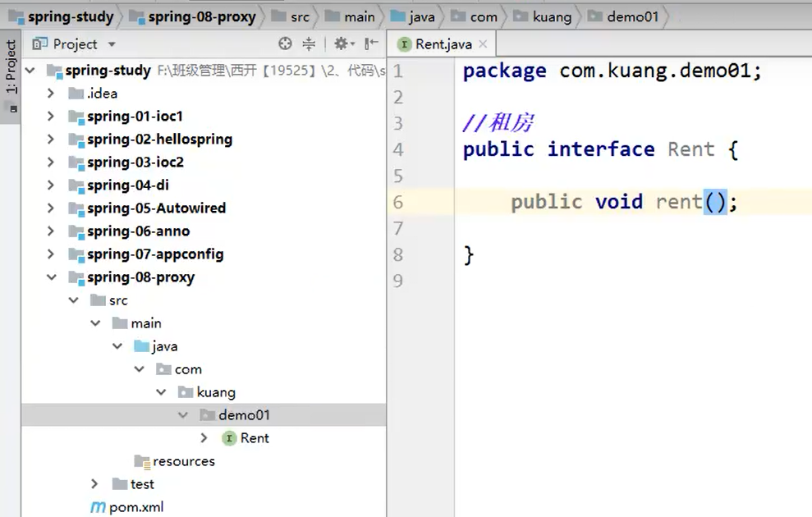This screenshot has width=812, height=517.
Task: Select the src folder in project tree
Action: click(x=118, y=300)
